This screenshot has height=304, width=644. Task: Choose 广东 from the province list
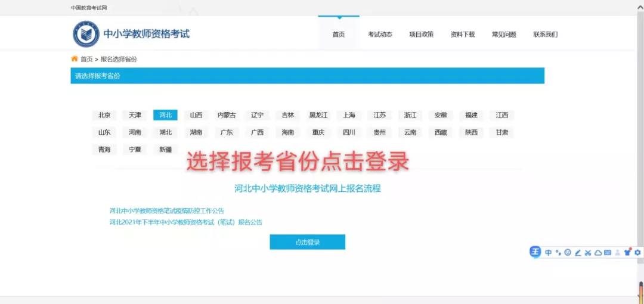[227, 132]
